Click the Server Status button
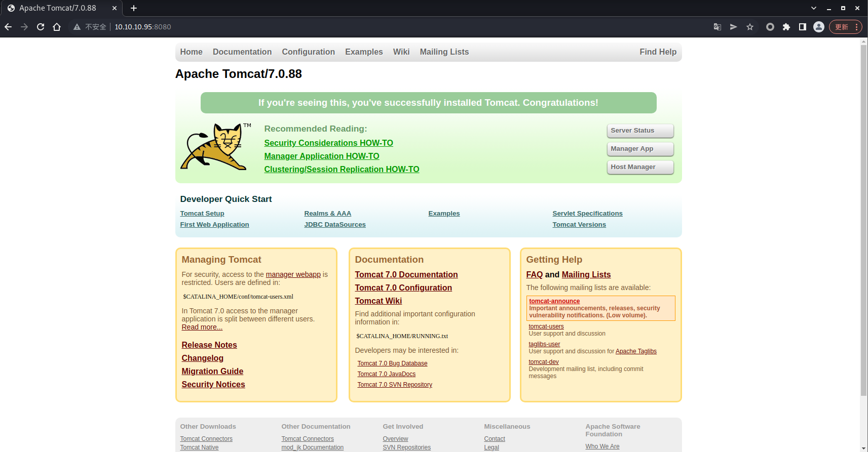This screenshot has width=868, height=452. click(640, 131)
